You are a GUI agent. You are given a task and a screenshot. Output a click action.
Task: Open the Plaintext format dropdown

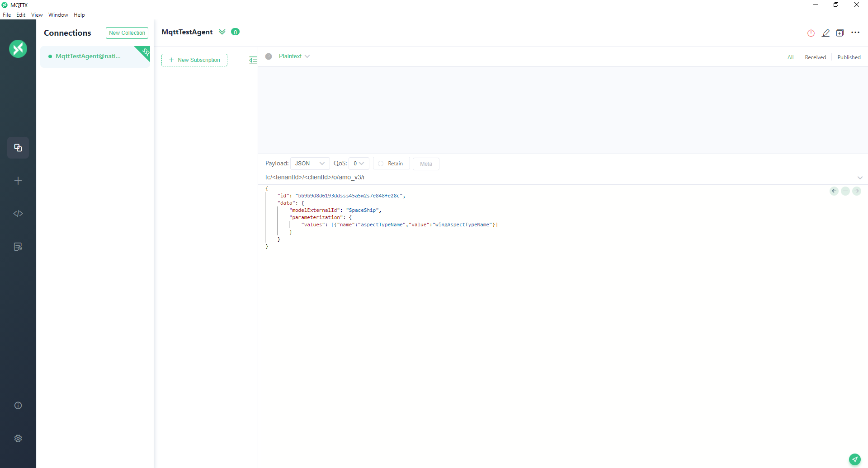tap(294, 56)
